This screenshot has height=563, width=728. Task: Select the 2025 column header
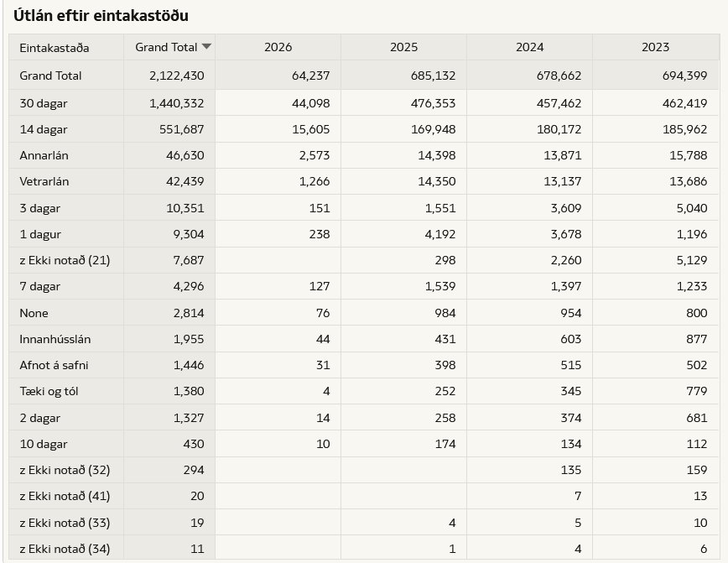(403, 47)
